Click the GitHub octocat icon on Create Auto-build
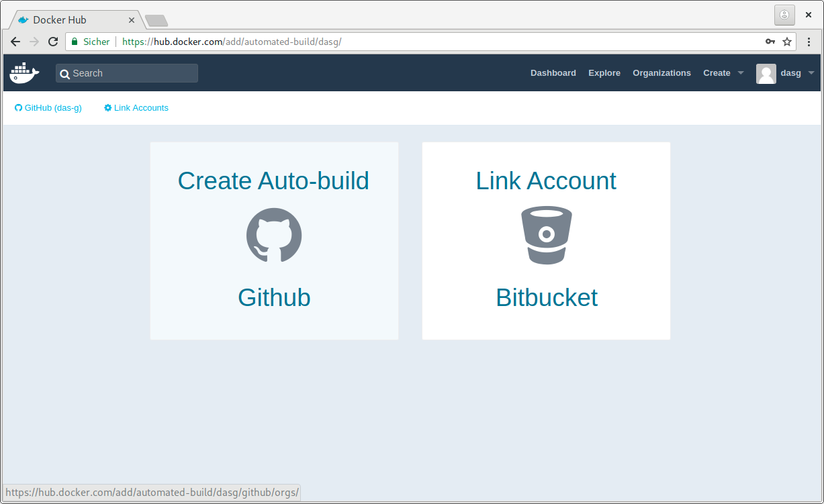Viewport: 824px width, 504px height. (x=274, y=235)
